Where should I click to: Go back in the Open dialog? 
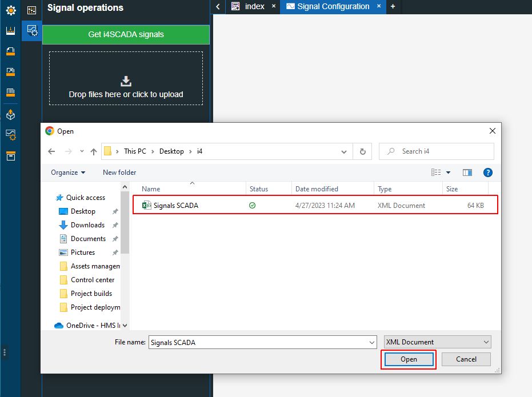tap(51, 151)
